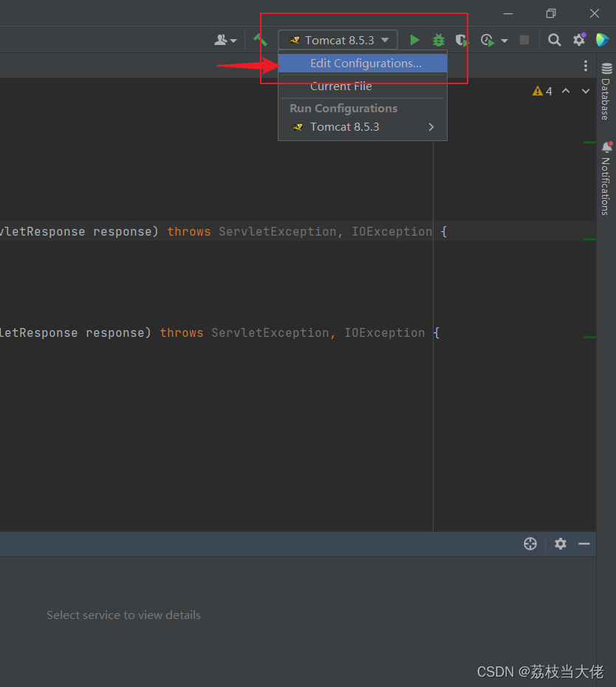This screenshot has height=687, width=616.
Task: Select Edit Configurations... menu entry
Action: 363,63
